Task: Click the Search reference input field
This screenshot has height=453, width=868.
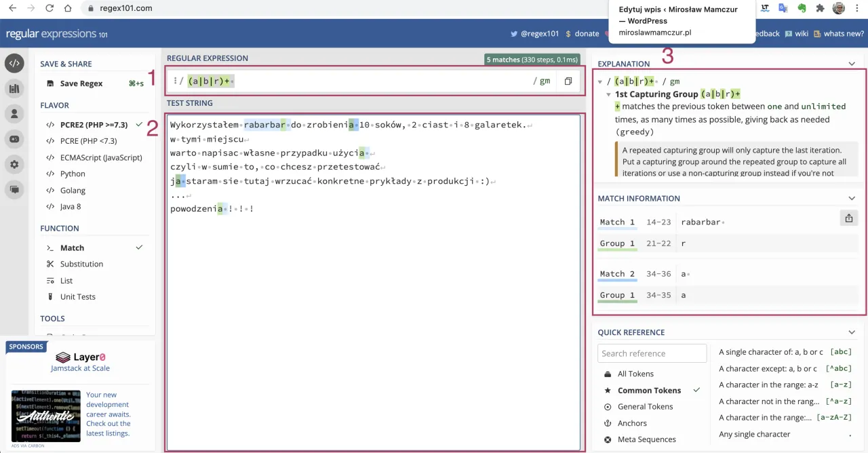Action: (652, 353)
